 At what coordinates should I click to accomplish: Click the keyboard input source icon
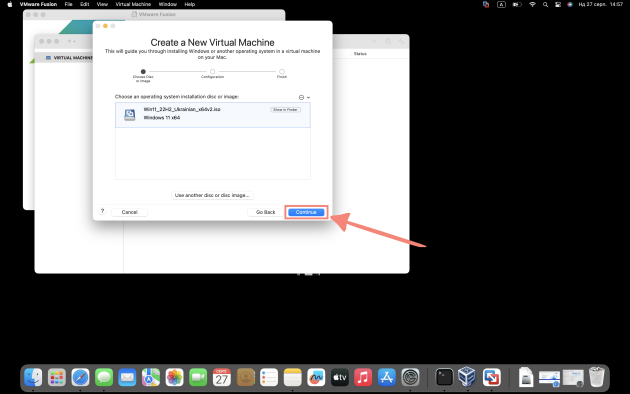[x=501, y=4]
